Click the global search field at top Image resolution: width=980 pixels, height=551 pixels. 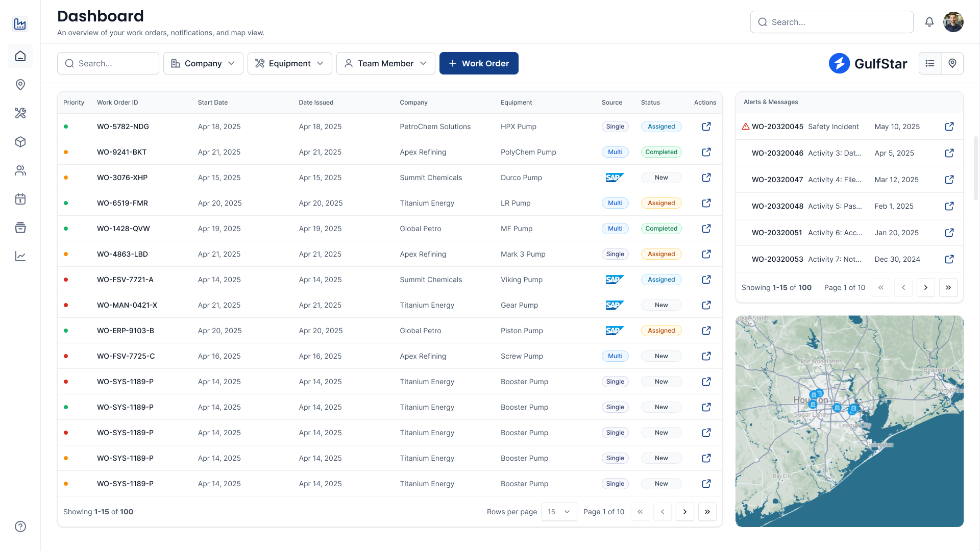click(x=831, y=22)
